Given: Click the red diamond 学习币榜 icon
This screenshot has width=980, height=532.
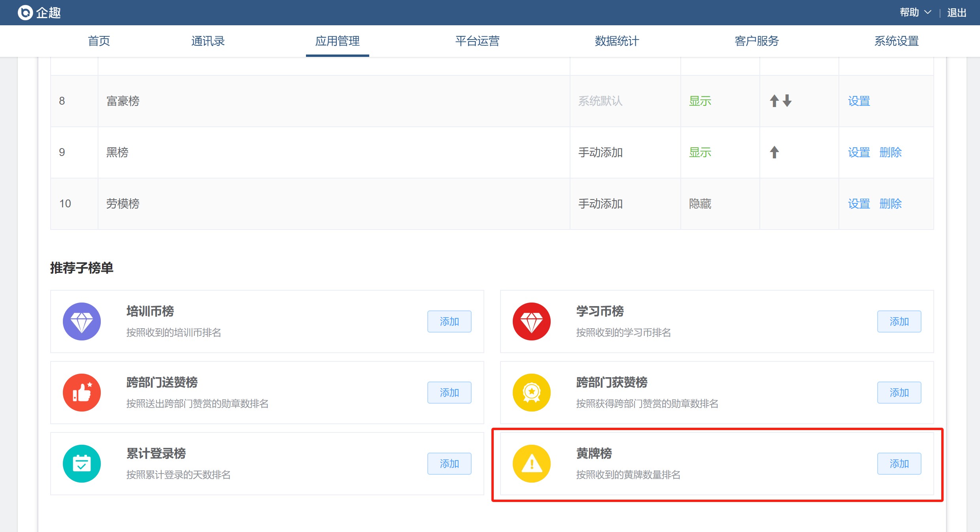Looking at the screenshot, I should pyautogui.click(x=531, y=321).
